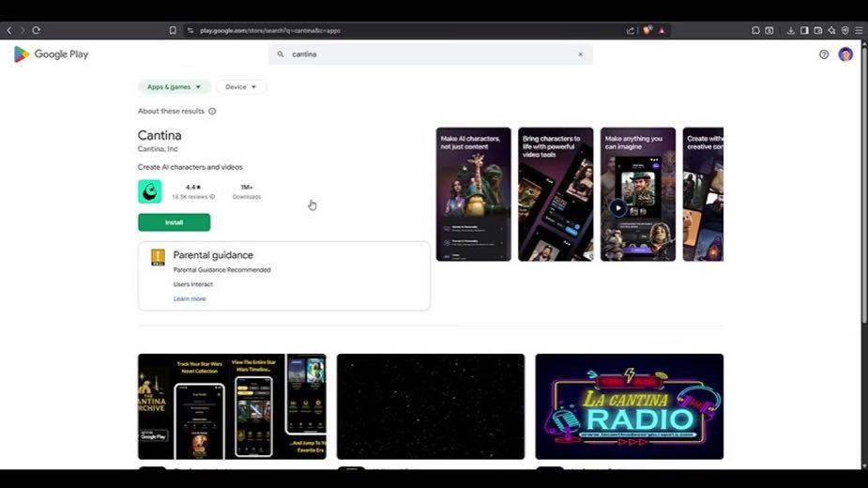Image resolution: width=868 pixels, height=488 pixels.
Task: Click the browser address bar URL
Action: click(270, 30)
